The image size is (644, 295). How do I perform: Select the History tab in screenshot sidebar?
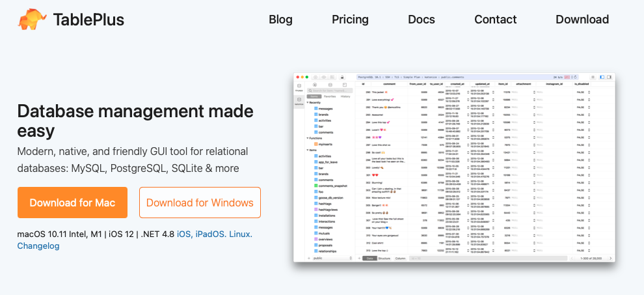[x=345, y=96]
